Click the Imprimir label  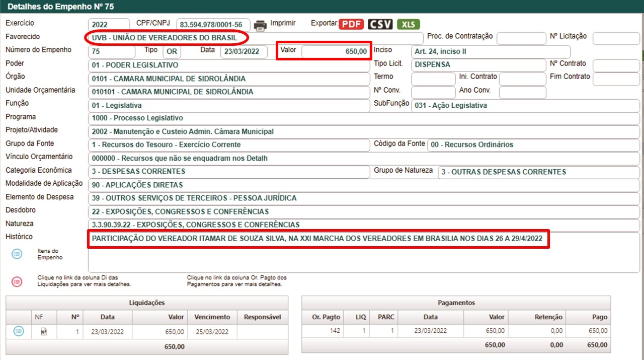pos(283,23)
